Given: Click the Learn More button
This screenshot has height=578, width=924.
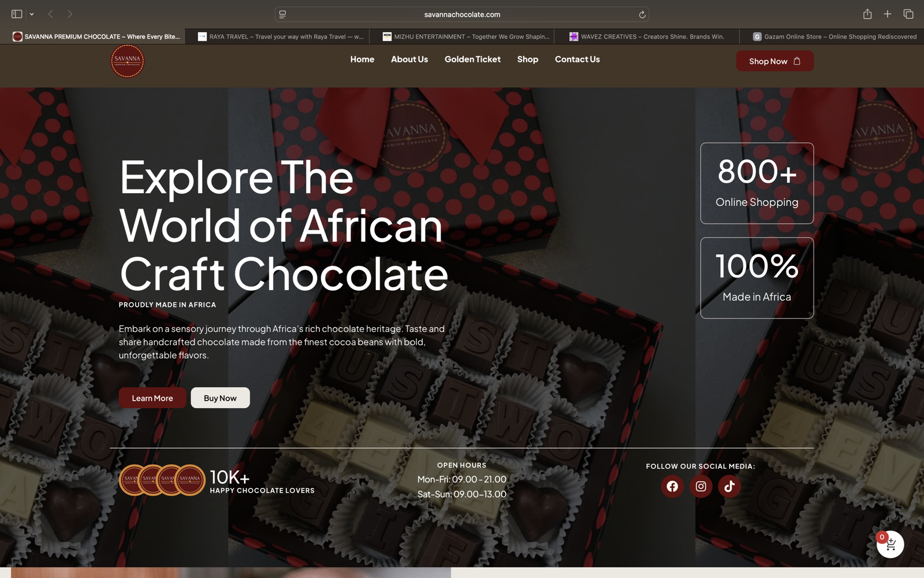Looking at the screenshot, I should point(152,398).
